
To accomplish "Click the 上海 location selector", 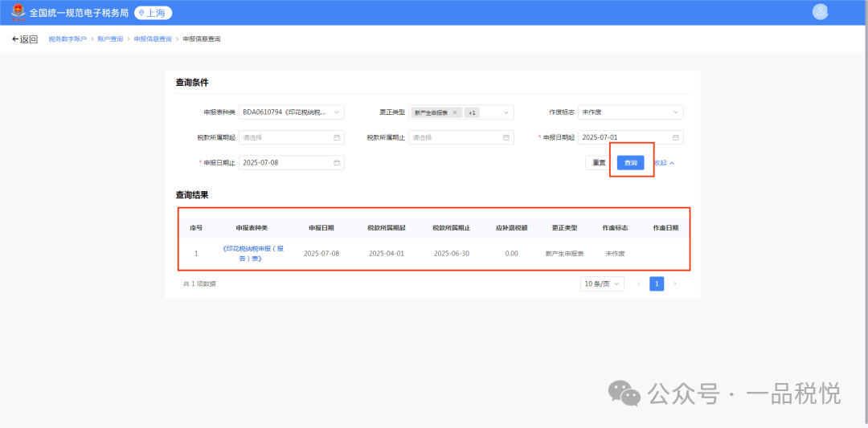I will pyautogui.click(x=153, y=13).
